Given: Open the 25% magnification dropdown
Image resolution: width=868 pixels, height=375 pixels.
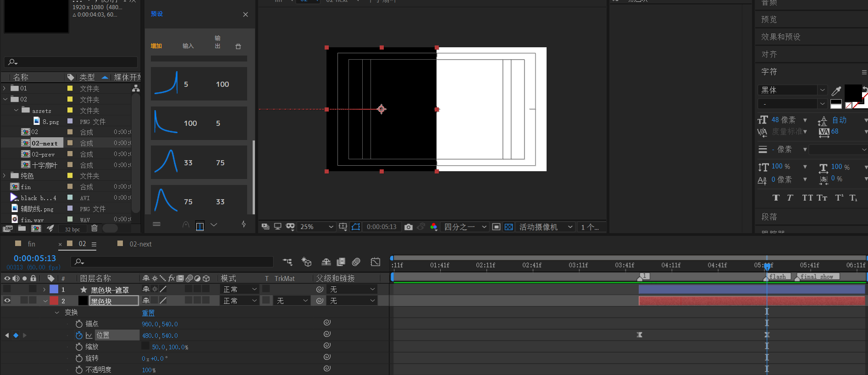Looking at the screenshot, I should pyautogui.click(x=316, y=227).
